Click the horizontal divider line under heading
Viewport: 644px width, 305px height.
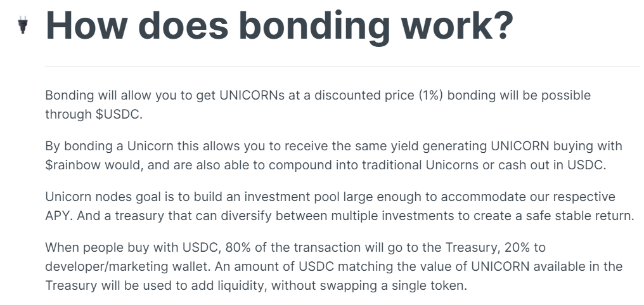342,66
